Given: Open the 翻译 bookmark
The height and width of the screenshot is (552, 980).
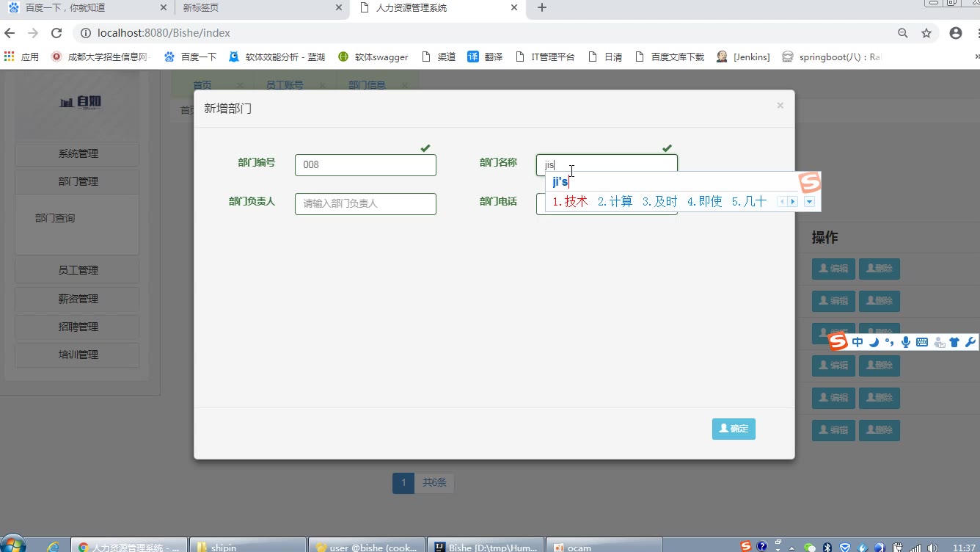Looking at the screenshot, I should click(486, 57).
